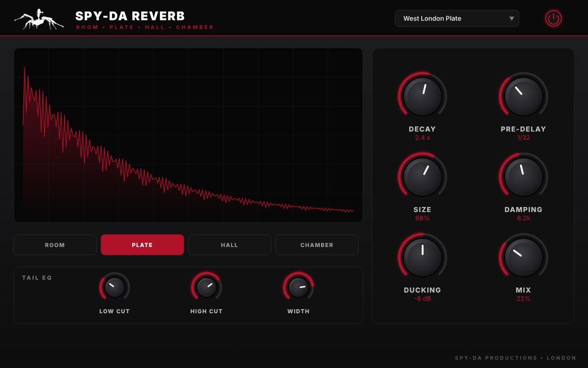Viewport: 588px width, 368px height.
Task: Click the Decay knob
Action: [423, 97]
